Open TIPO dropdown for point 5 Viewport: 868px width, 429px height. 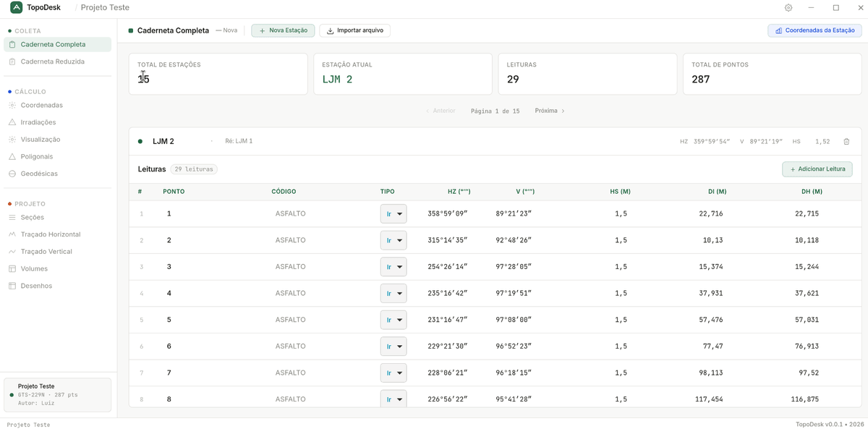(393, 320)
